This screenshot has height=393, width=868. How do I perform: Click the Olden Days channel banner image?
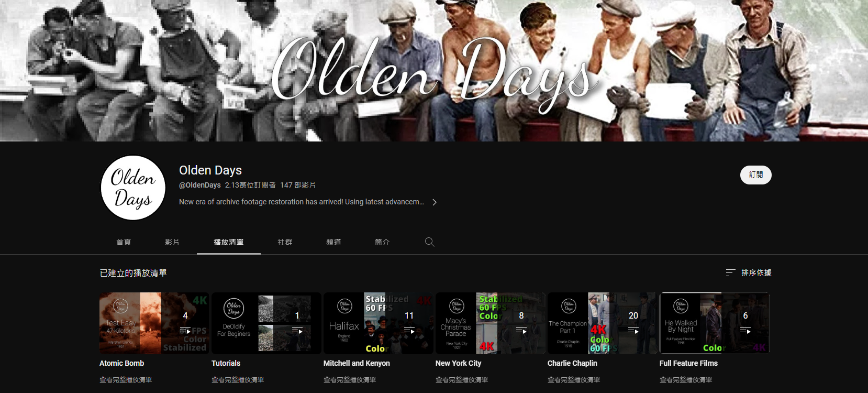pyautogui.click(x=434, y=71)
